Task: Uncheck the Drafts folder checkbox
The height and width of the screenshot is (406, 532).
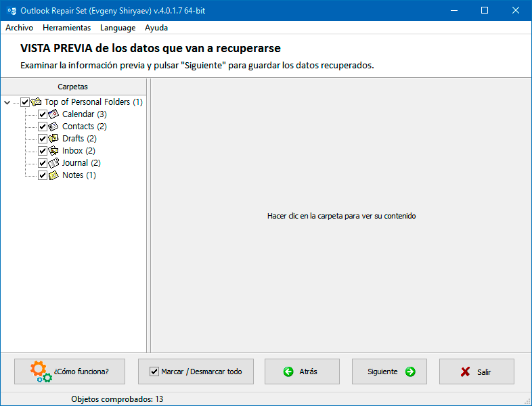Action: point(43,139)
